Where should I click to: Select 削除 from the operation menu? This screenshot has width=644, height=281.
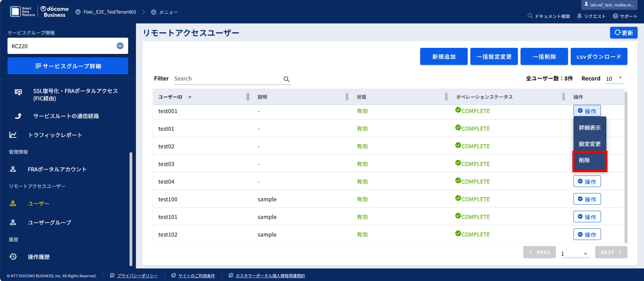pos(590,161)
